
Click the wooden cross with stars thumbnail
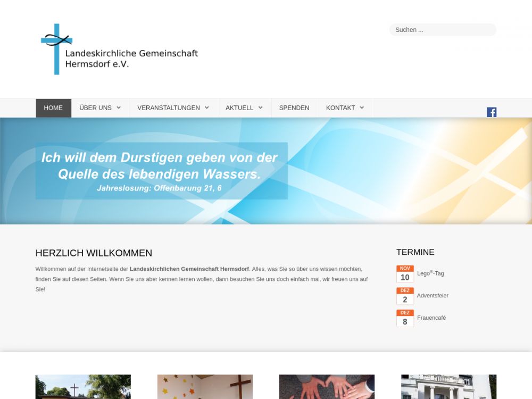(x=205, y=387)
